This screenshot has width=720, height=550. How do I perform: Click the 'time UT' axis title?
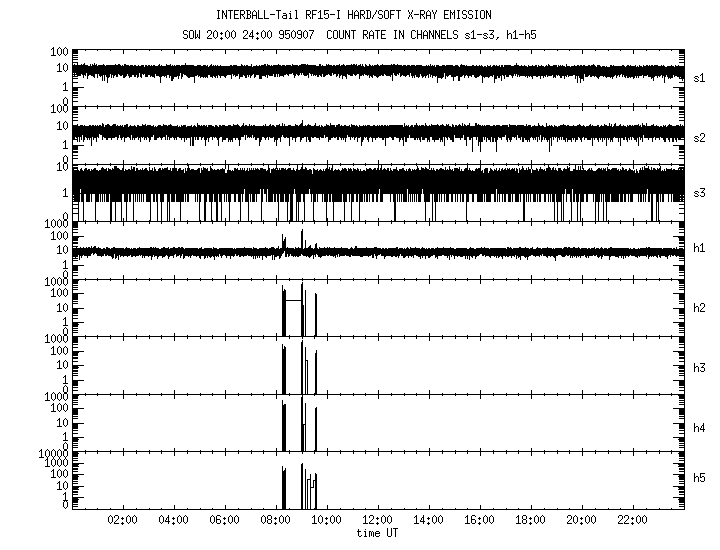coord(378,533)
